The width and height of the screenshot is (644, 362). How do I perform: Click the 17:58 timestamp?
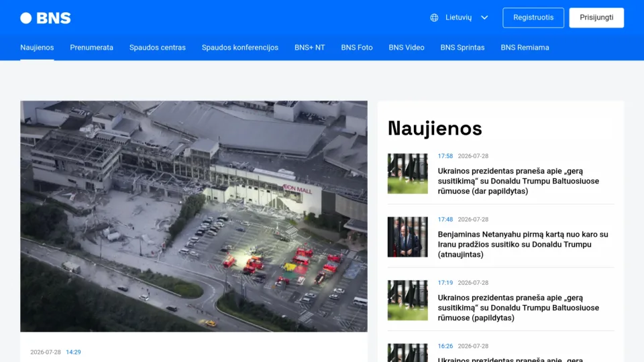[x=445, y=156]
